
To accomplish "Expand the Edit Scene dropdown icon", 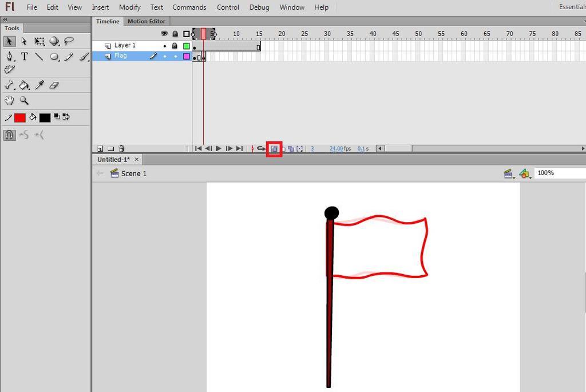I will pyautogui.click(x=509, y=173).
